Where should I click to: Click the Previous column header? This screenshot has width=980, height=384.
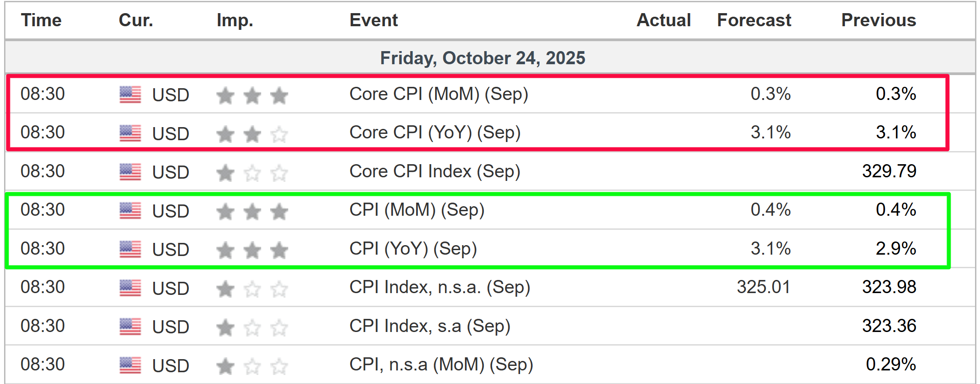[x=878, y=20]
